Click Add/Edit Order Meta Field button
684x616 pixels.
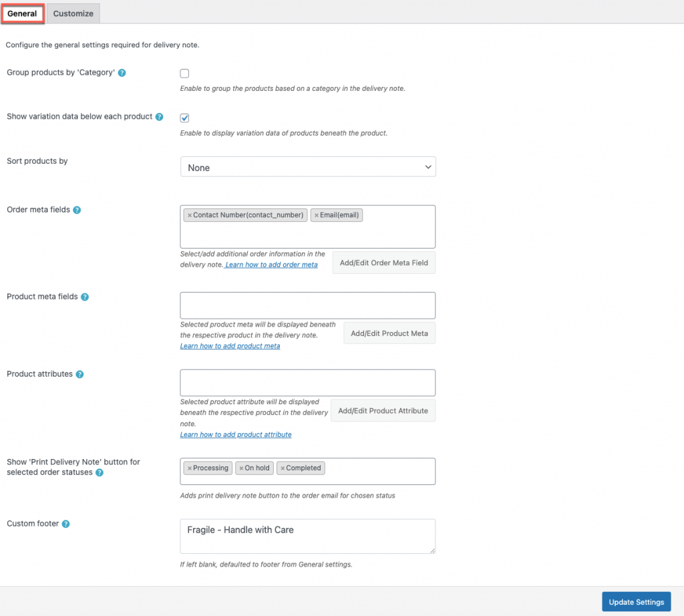384,263
